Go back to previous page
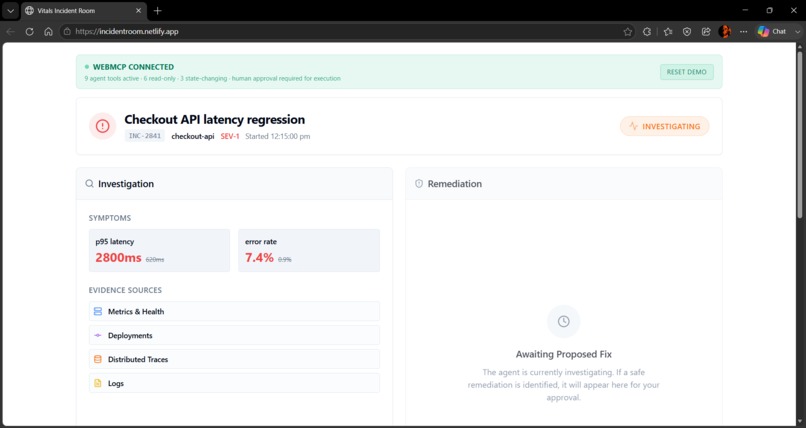This screenshot has height=428, width=806. [x=10, y=31]
